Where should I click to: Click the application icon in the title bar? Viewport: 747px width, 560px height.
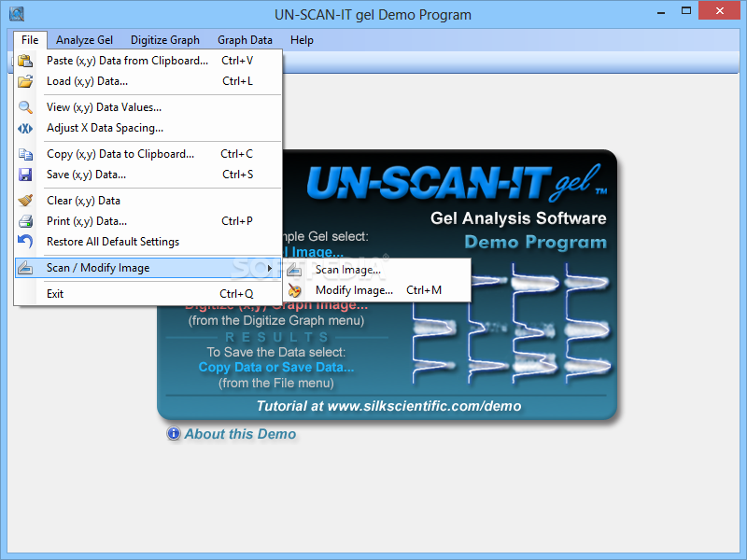17,14
